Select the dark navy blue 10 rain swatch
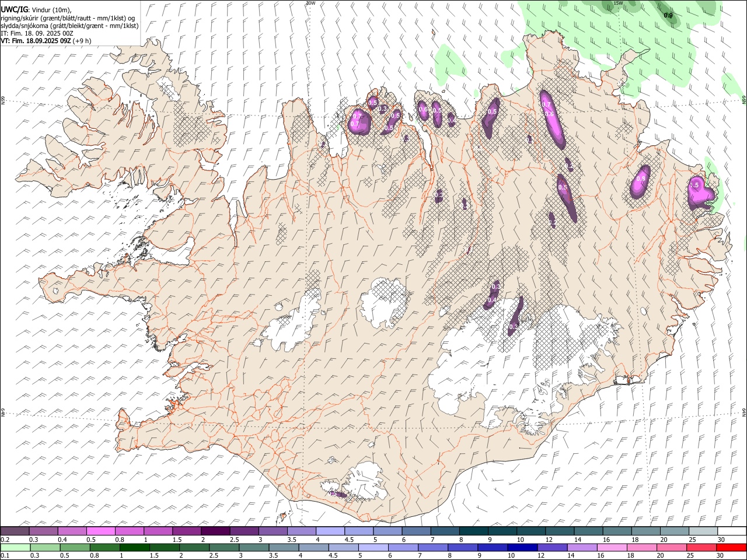 pyautogui.click(x=522, y=548)
